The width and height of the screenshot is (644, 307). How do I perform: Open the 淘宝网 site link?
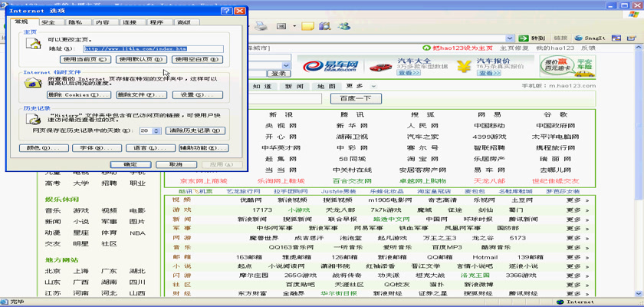pos(422,159)
